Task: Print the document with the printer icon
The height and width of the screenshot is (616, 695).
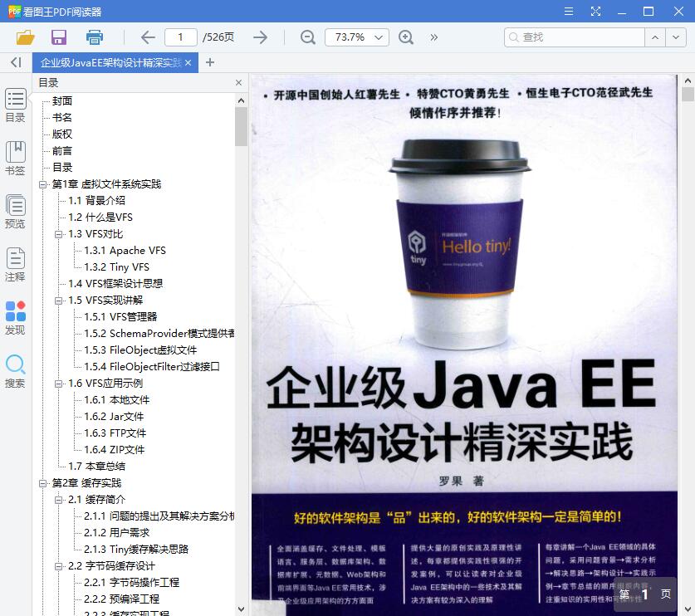Action: [x=95, y=37]
